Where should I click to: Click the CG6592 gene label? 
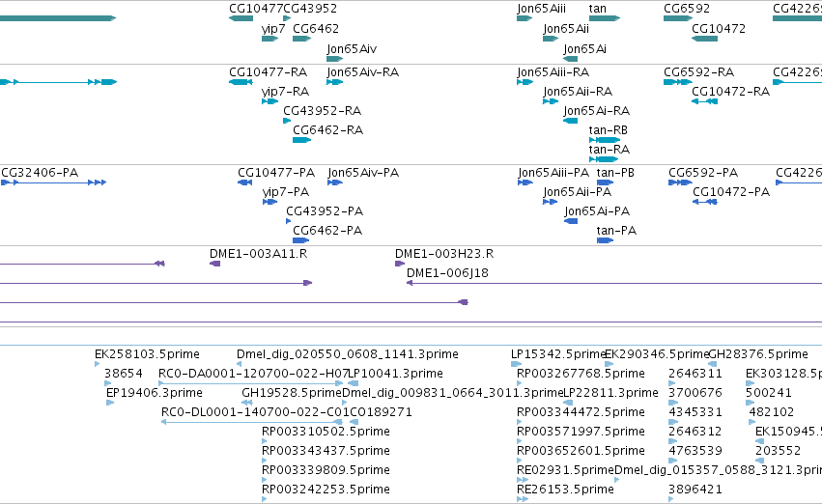coord(687,9)
